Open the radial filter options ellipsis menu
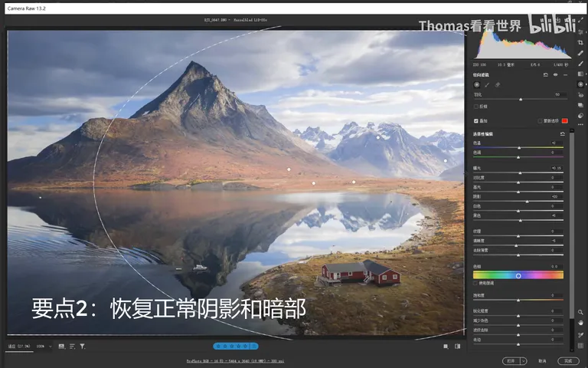 566,74
